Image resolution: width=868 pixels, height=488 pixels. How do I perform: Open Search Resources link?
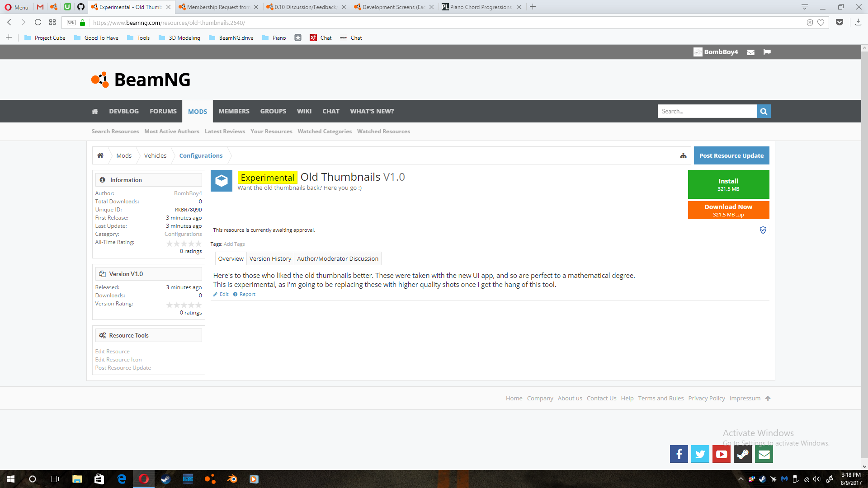[x=115, y=131]
